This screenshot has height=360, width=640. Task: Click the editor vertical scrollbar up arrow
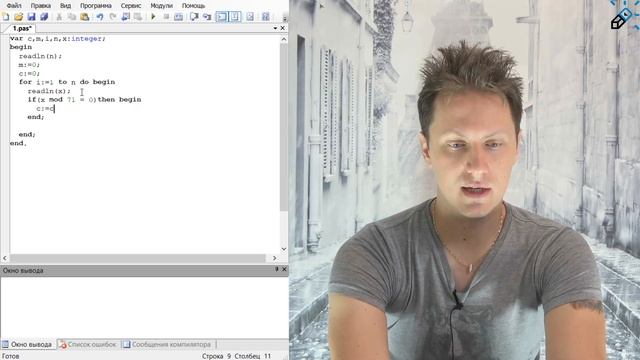[284, 39]
